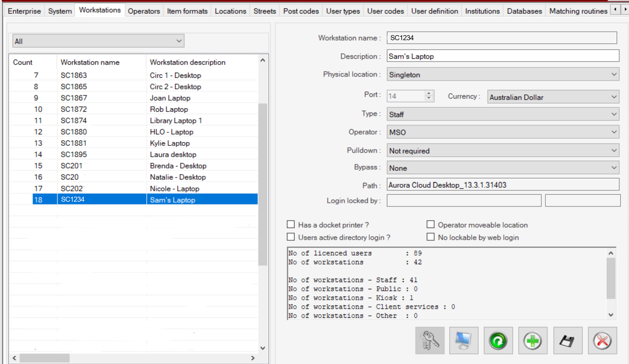Expand the Physical location Singleton dropdown

[x=503, y=74]
